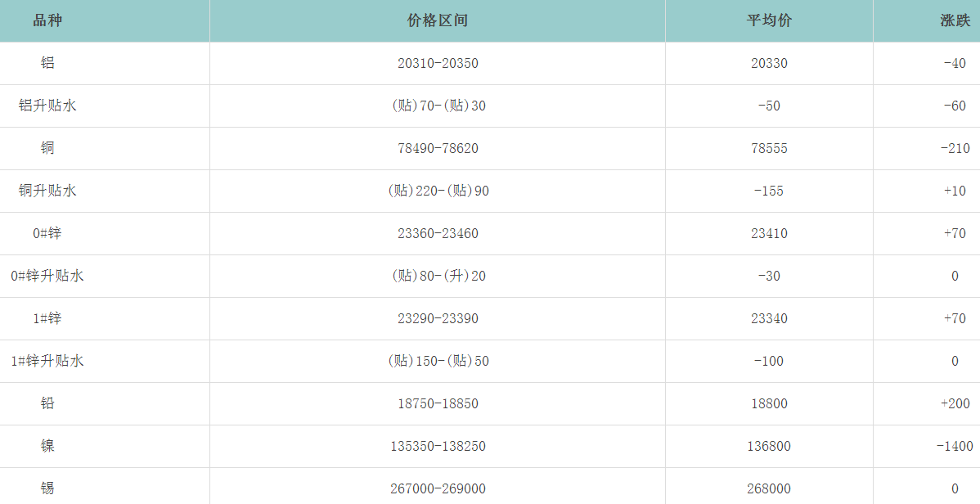980x504 pixels.
Task: Click tin price range 267000-269000
Action: 438,488
